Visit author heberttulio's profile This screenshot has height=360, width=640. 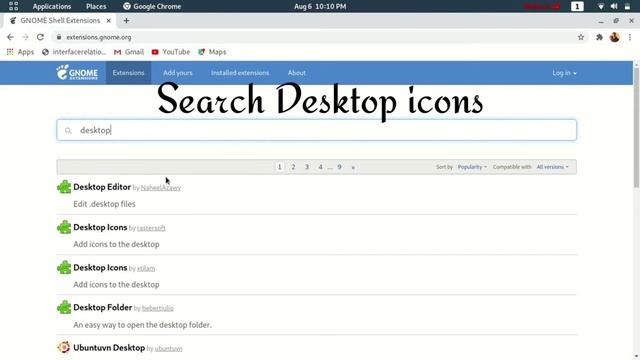click(x=158, y=308)
